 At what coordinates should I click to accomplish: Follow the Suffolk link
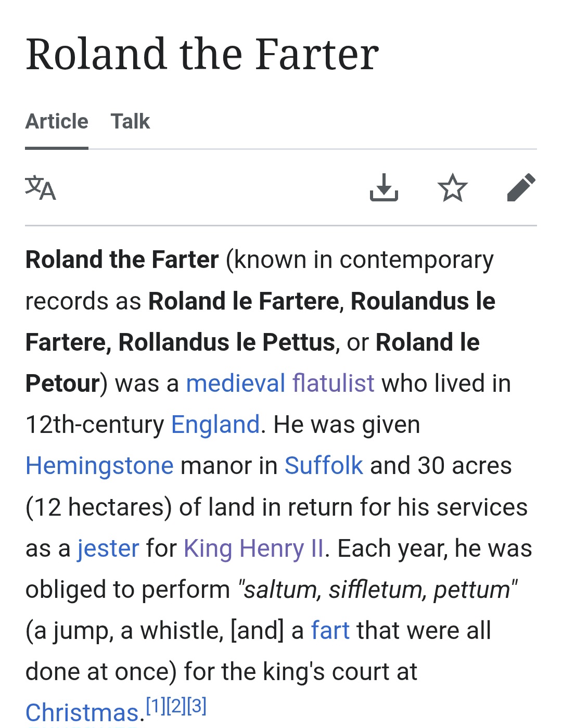(323, 466)
